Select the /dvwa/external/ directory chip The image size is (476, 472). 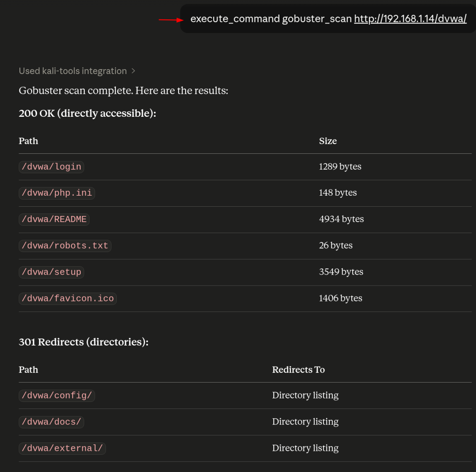click(x=62, y=449)
